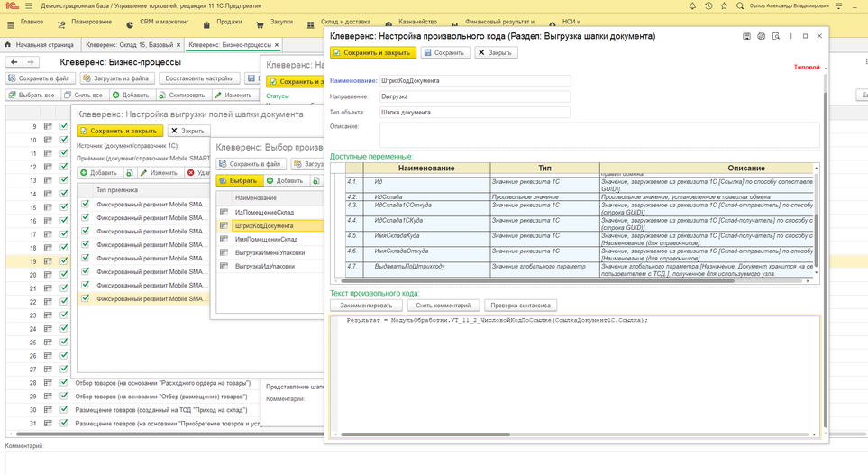Screen dimensions: 868x475
Task: Click the Наименование input field in code dialog
Action: pos(475,81)
